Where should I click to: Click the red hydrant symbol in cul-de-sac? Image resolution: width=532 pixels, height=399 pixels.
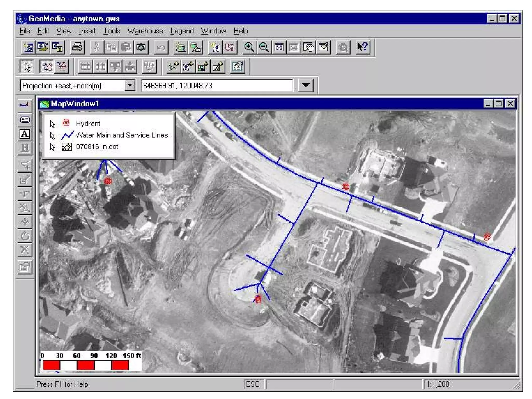point(258,300)
